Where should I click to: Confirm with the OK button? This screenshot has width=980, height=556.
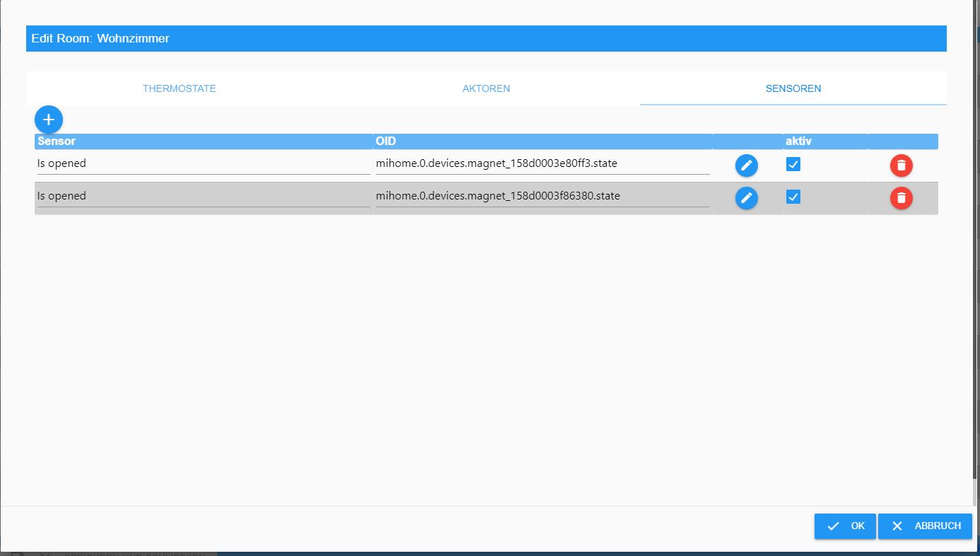point(845,526)
